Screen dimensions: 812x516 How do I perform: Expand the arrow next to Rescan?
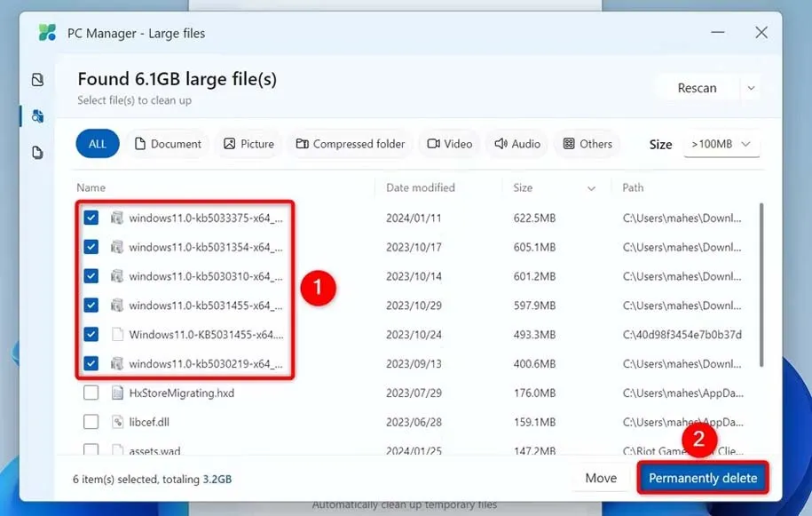coord(752,88)
